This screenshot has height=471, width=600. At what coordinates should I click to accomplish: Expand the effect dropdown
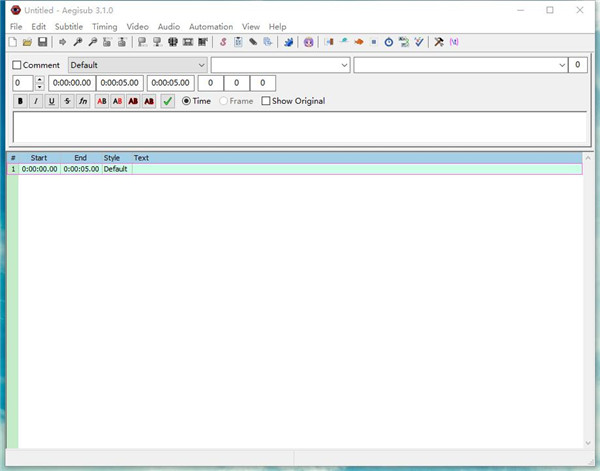click(x=460, y=65)
